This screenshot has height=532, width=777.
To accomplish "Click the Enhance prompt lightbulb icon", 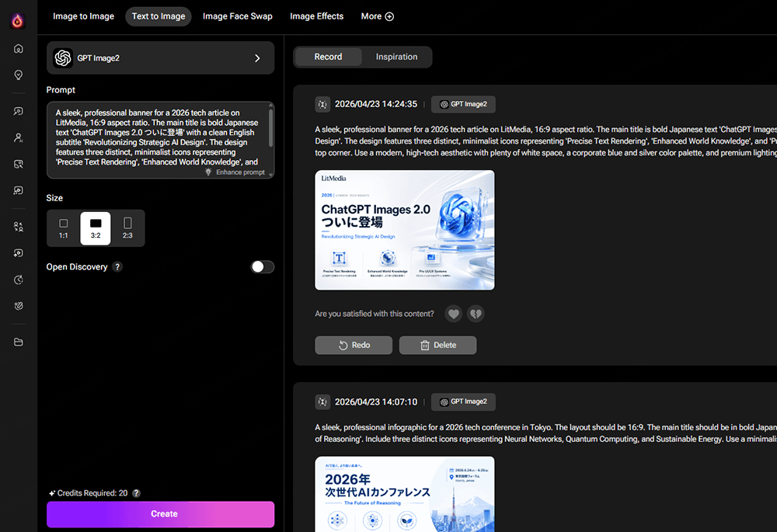I will point(208,172).
